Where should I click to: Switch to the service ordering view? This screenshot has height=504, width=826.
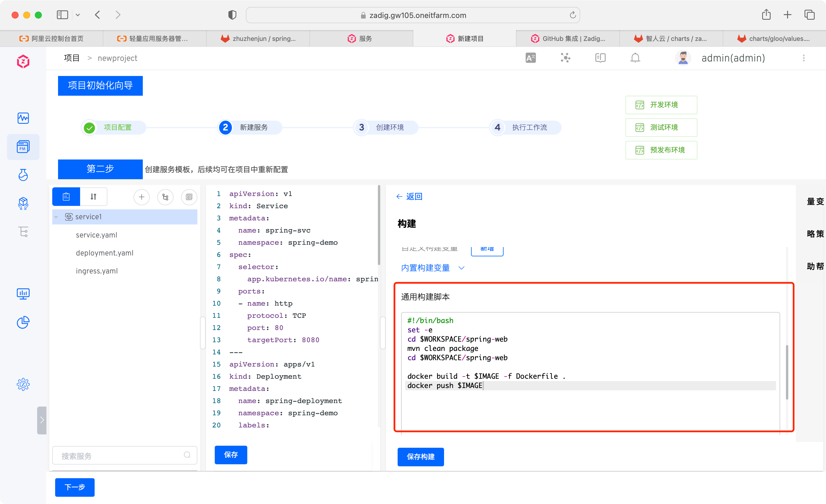(93, 197)
